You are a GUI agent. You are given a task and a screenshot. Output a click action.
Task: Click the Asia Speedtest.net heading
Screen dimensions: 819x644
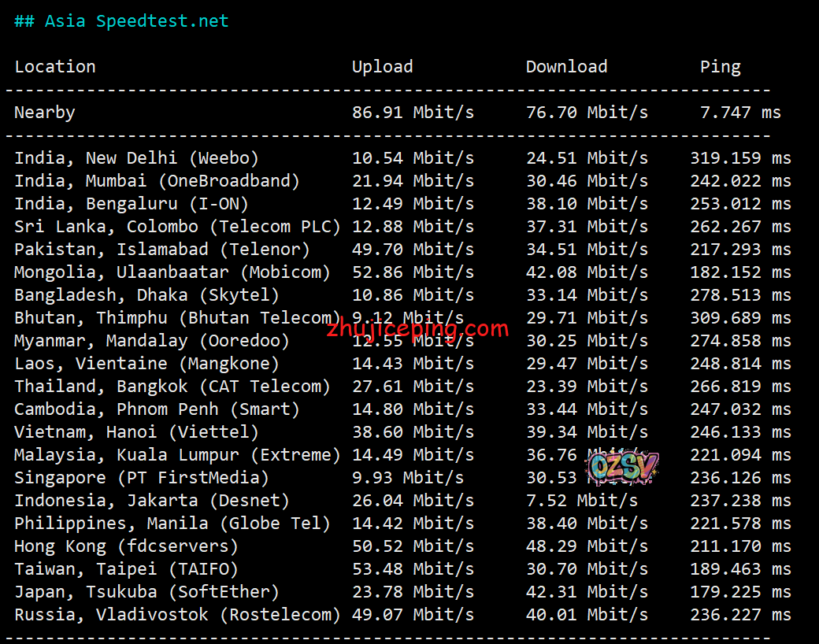121,21
